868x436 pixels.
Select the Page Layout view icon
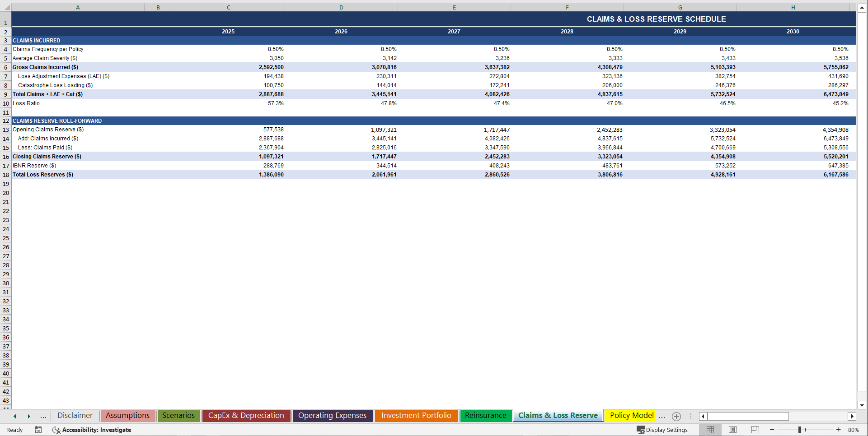point(732,430)
